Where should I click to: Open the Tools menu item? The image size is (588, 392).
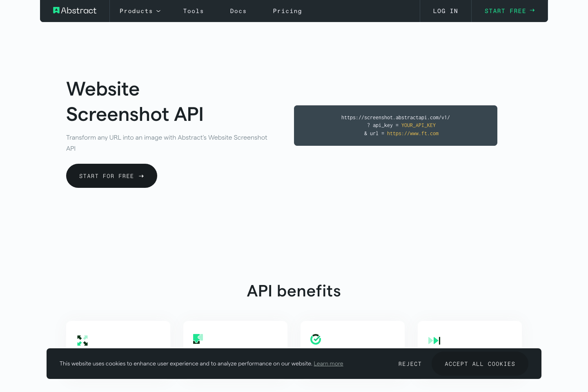tap(194, 11)
